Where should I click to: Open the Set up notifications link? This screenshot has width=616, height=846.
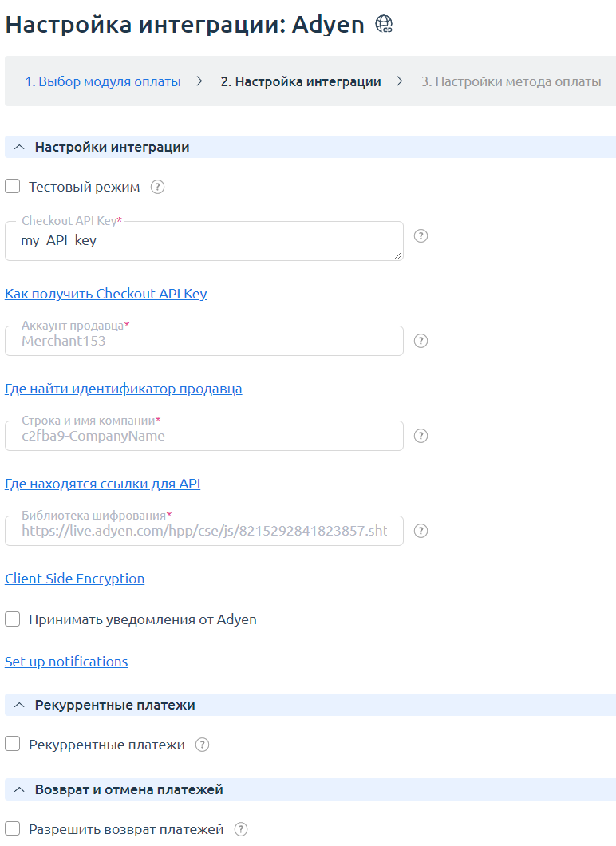pyautogui.click(x=66, y=662)
